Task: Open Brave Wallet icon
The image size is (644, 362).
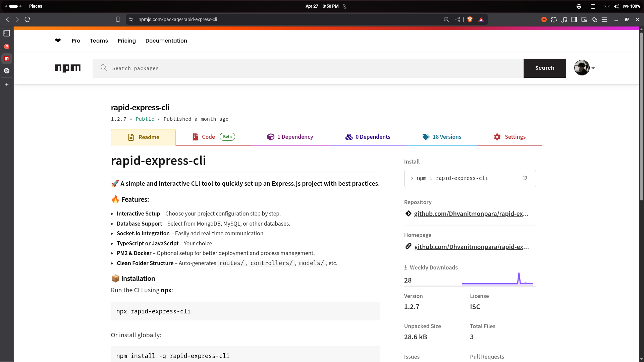Action: pos(584,19)
